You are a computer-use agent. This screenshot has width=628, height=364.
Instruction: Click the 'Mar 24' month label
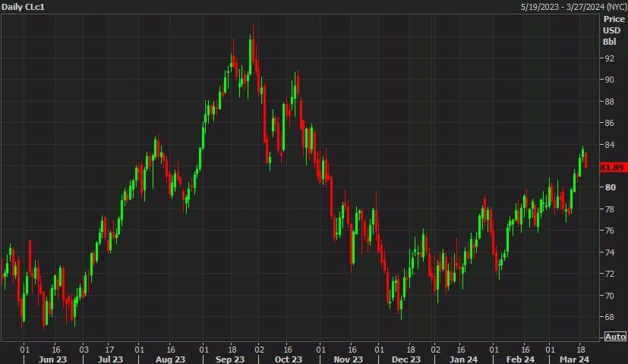click(574, 359)
